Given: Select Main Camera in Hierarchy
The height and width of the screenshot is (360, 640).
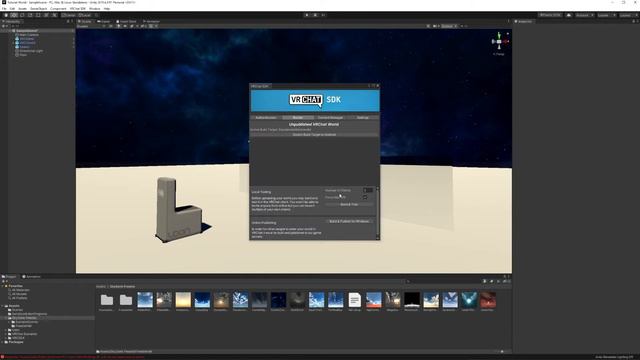Looking at the screenshot, I should tap(29, 35).
